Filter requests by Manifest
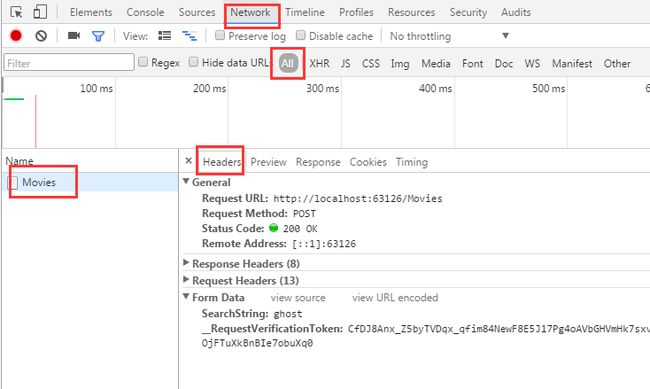The height and width of the screenshot is (389, 650). pyautogui.click(x=572, y=63)
